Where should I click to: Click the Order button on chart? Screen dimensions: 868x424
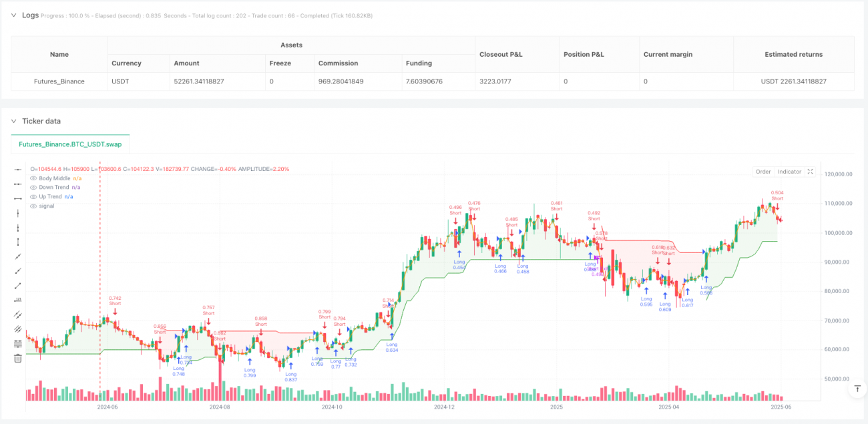point(763,172)
